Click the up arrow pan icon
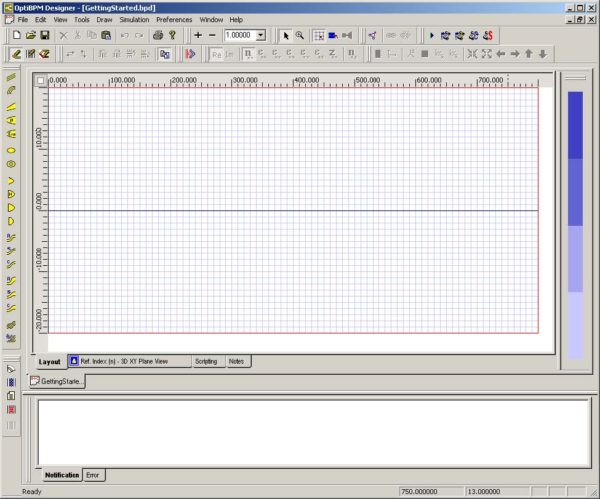Image resolution: width=600 pixels, height=499 pixels. coord(529,54)
